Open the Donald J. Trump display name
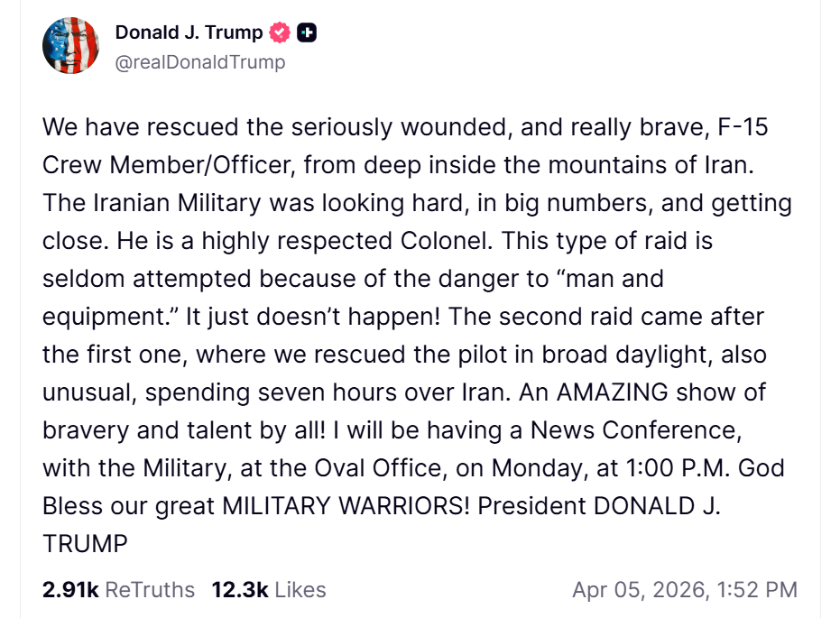Viewport: 840px width, 618px height. pyautogui.click(x=189, y=33)
